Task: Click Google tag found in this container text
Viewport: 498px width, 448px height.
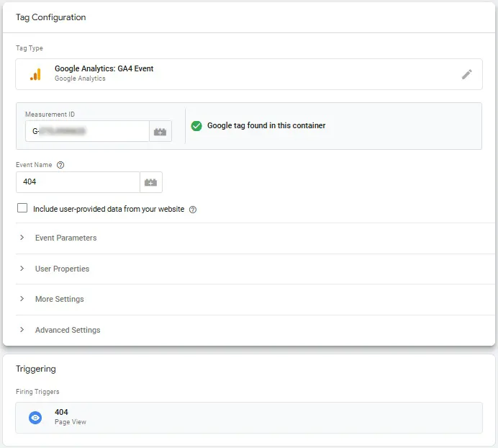Action: 266,125
